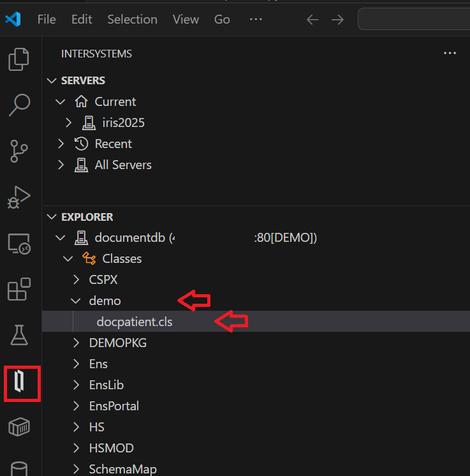Expand the EnsPortal package

coord(76,406)
